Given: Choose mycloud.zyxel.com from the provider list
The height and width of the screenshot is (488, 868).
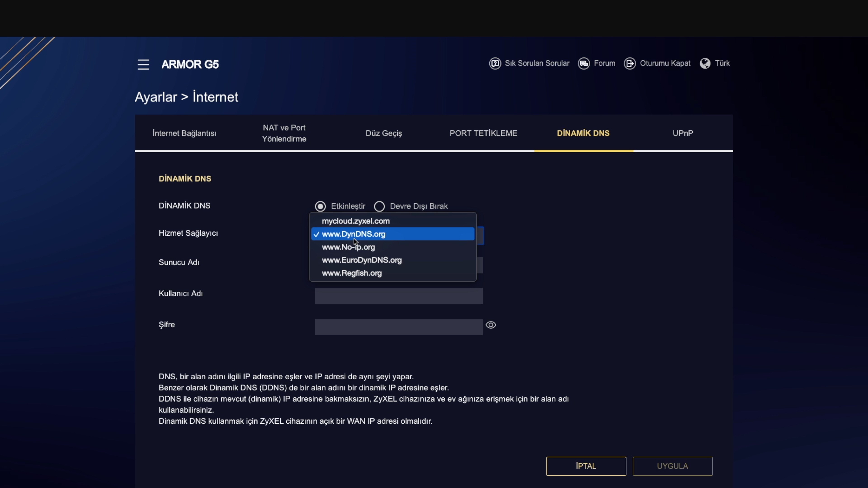Looking at the screenshot, I should [x=393, y=221].
